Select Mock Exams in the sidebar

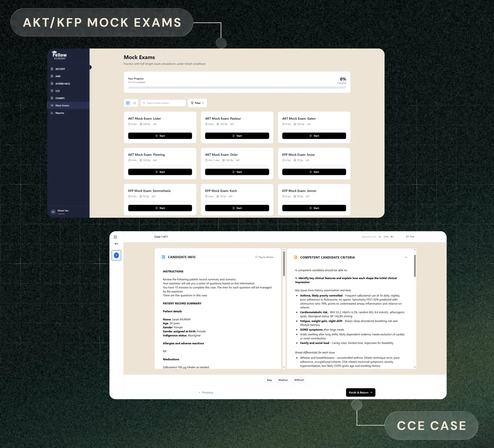coord(68,105)
